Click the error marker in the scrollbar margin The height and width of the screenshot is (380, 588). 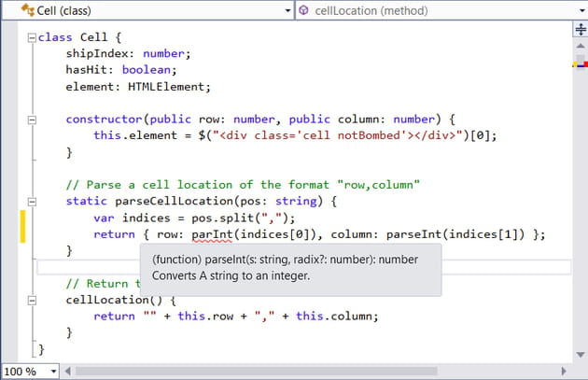[x=585, y=65]
